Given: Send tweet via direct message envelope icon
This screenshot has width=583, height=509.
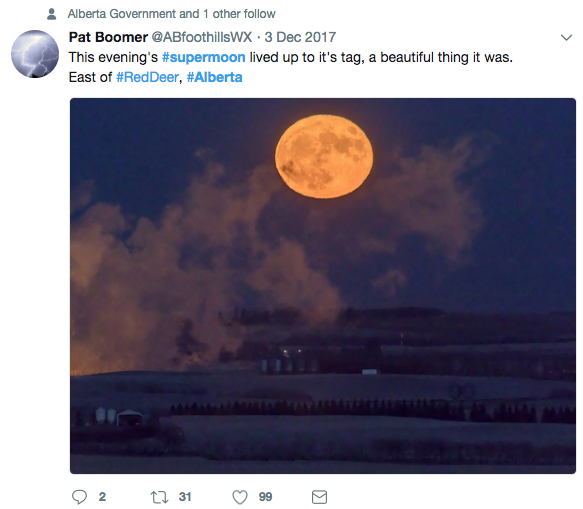Looking at the screenshot, I should point(319,497).
